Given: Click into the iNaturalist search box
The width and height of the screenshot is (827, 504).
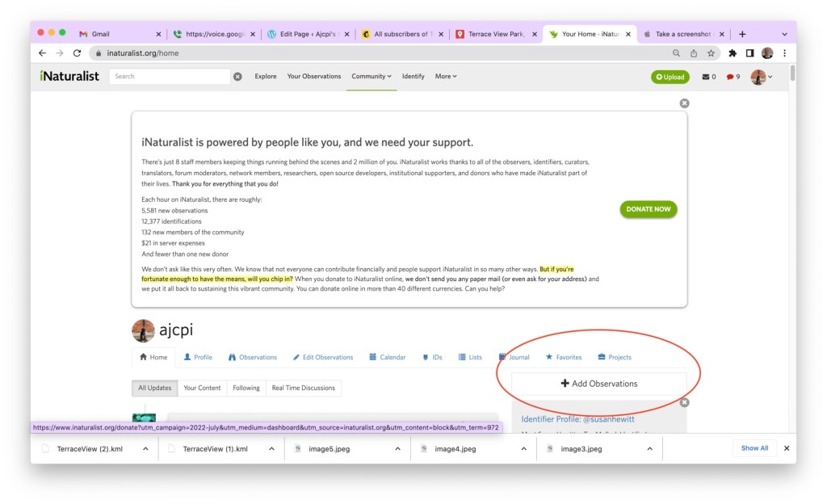Looking at the screenshot, I should coord(170,77).
